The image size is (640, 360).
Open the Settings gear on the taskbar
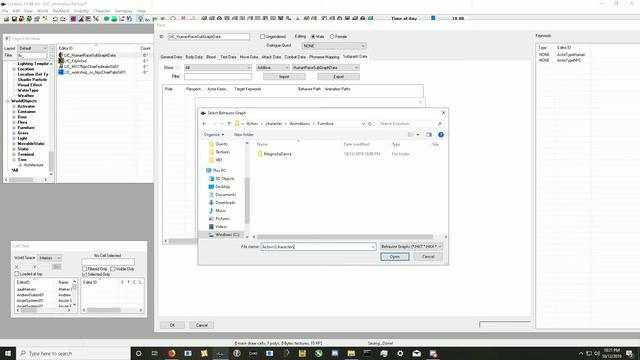(400, 353)
